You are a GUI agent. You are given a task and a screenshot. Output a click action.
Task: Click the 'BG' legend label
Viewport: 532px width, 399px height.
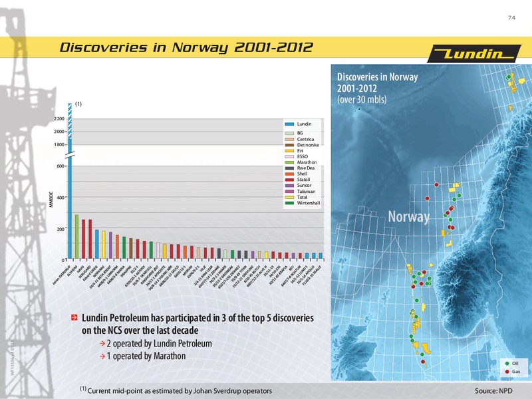click(300, 133)
